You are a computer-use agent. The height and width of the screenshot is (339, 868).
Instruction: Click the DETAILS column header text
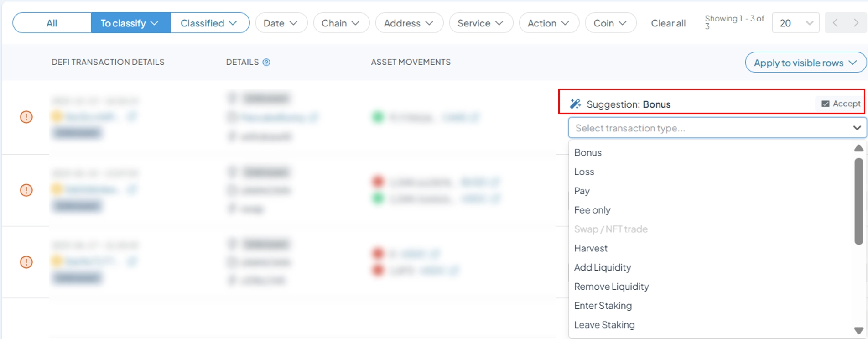pos(242,62)
